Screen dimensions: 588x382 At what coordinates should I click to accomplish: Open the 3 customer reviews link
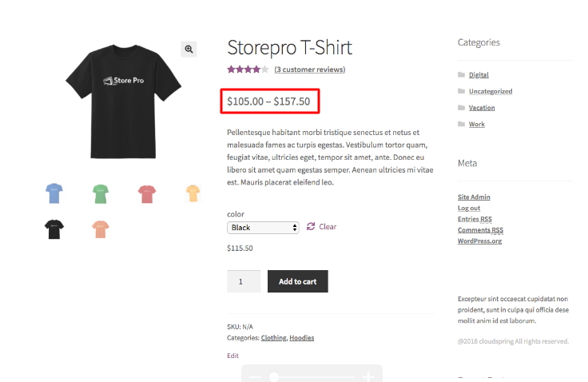point(309,70)
